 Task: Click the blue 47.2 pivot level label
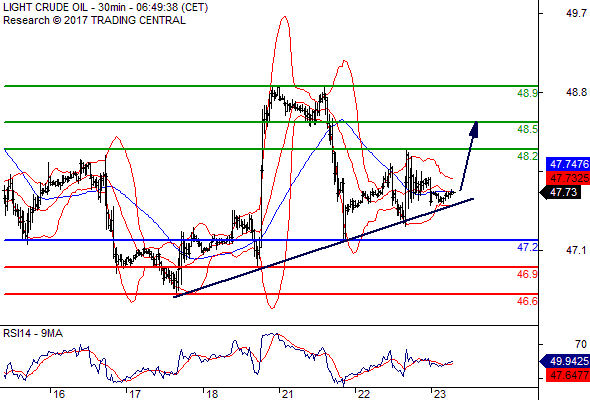coord(527,247)
